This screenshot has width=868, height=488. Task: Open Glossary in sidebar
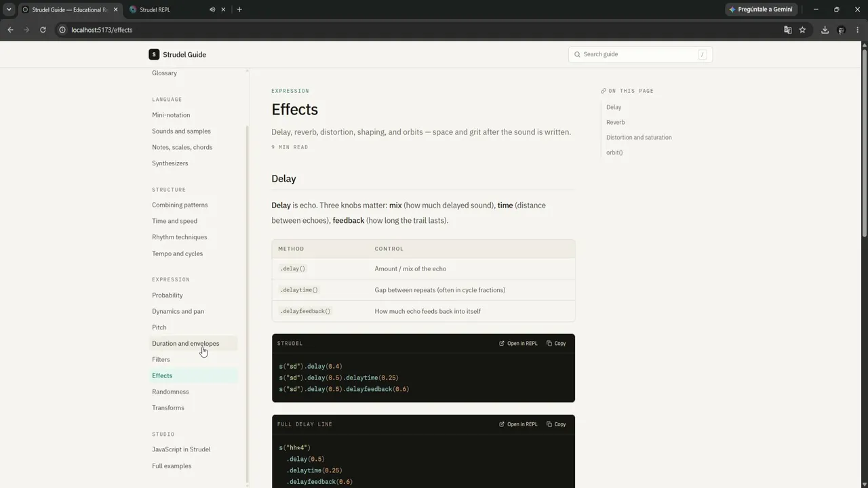click(164, 73)
